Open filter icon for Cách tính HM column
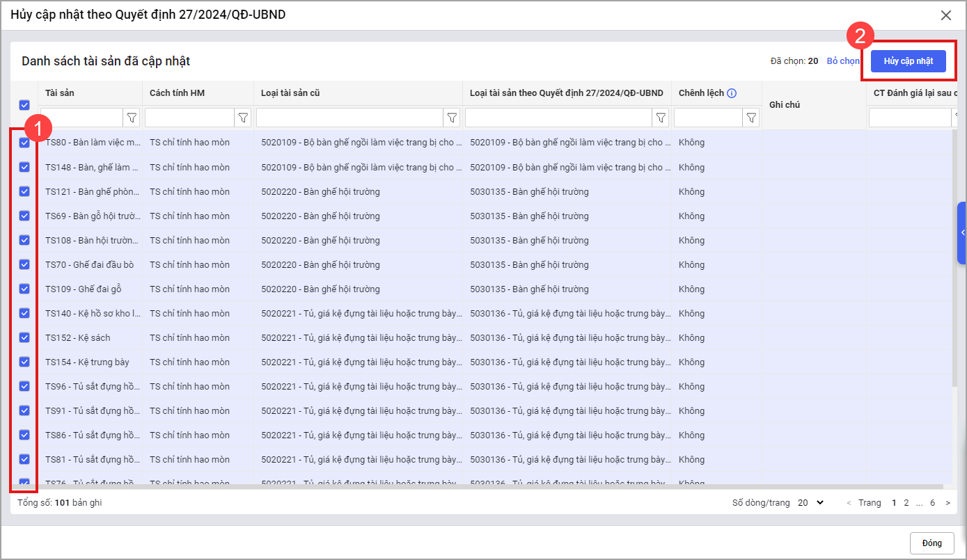 coord(243,118)
